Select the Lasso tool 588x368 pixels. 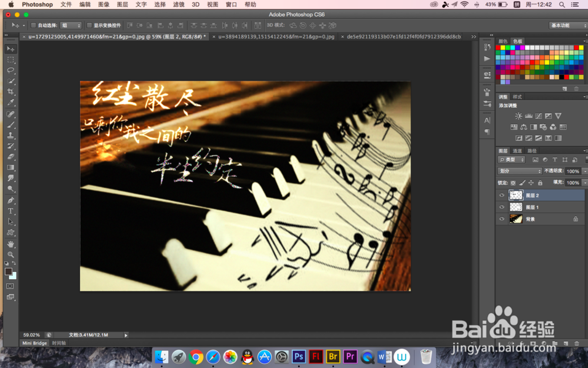coord(11,70)
